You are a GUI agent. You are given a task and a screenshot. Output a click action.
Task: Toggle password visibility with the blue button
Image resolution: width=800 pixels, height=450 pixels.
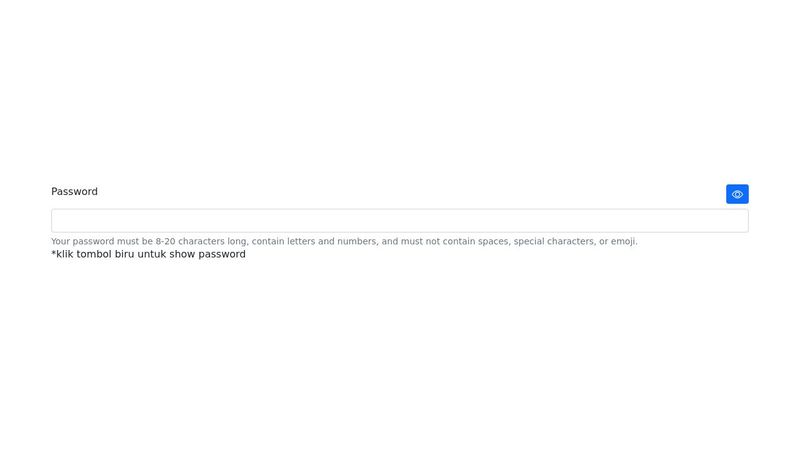(x=737, y=194)
